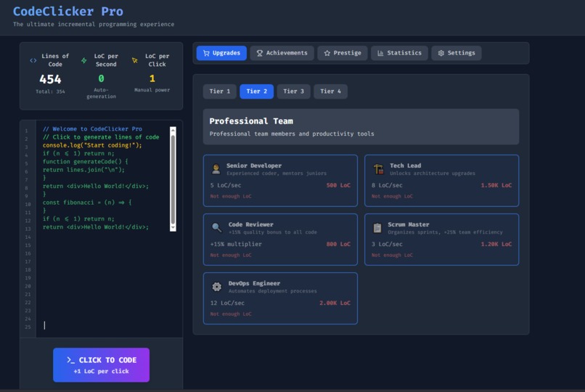Open the Prestige tab
The image size is (585, 392).
pos(342,53)
